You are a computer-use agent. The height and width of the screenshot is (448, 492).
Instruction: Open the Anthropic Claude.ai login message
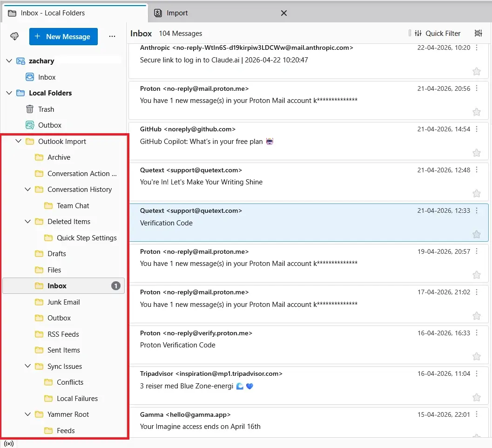(x=309, y=61)
